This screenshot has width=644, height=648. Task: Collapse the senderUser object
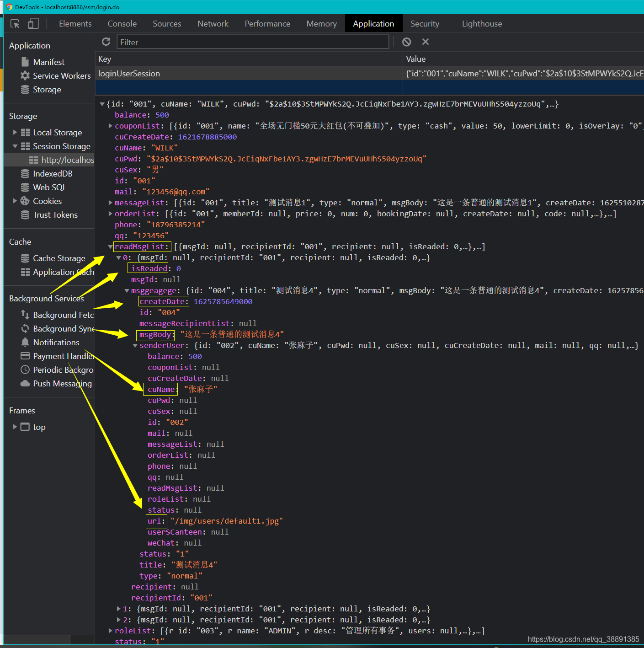135,346
